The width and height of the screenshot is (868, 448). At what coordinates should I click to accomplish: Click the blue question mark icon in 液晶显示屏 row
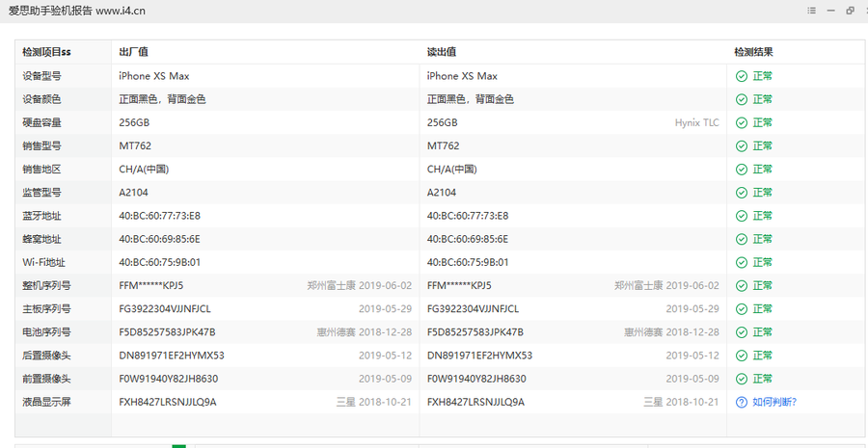coord(742,402)
